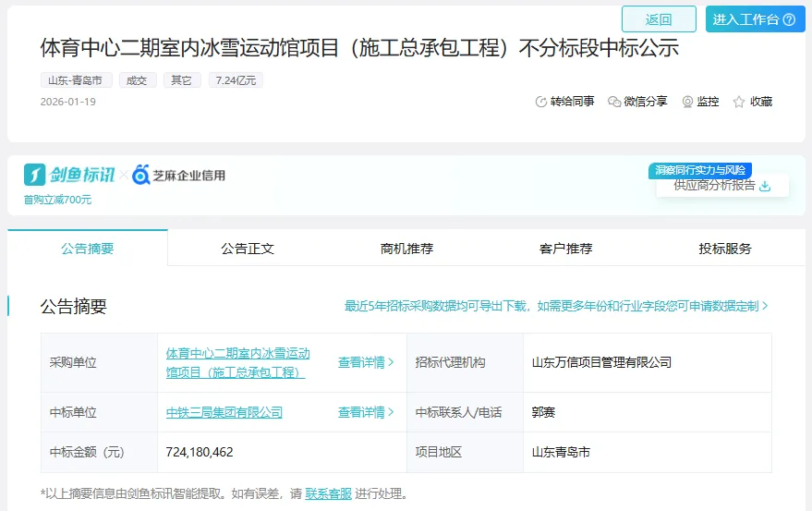Click the 收藏 star favorite icon
The height and width of the screenshot is (511, 812).
[739, 102]
